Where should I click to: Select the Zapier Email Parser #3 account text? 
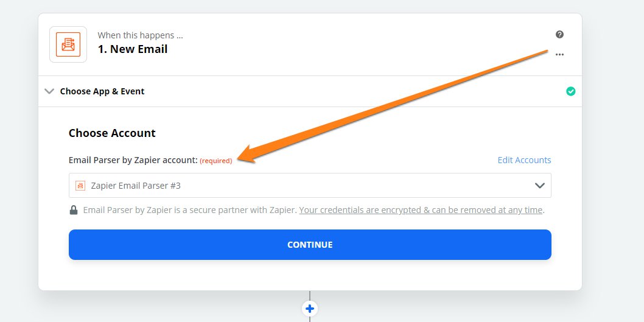point(136,186)
